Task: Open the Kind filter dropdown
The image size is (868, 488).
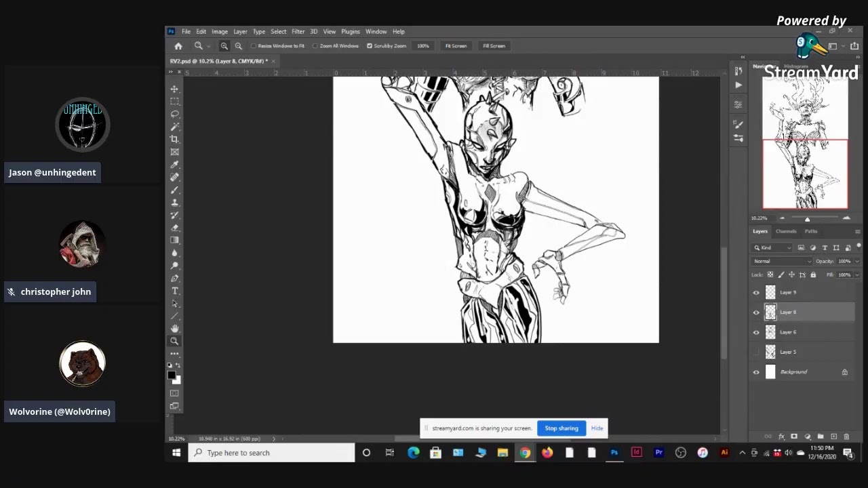Action: point(773,247)
